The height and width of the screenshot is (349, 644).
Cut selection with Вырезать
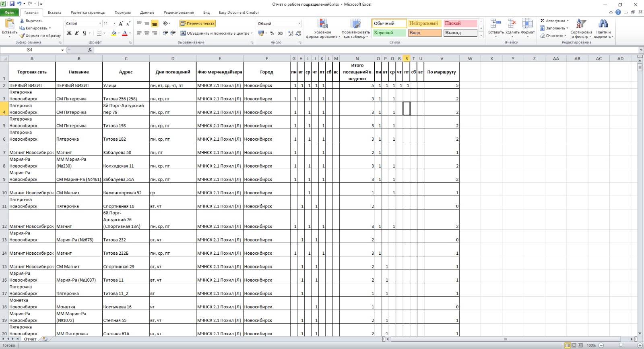[31, 21]
